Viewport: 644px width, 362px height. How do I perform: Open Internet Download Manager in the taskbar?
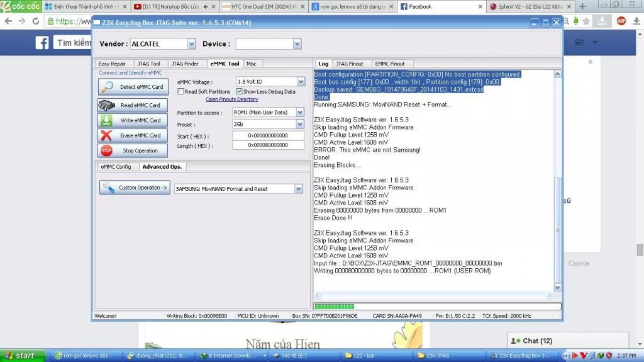pyautogui.click(x=233, y=356)
